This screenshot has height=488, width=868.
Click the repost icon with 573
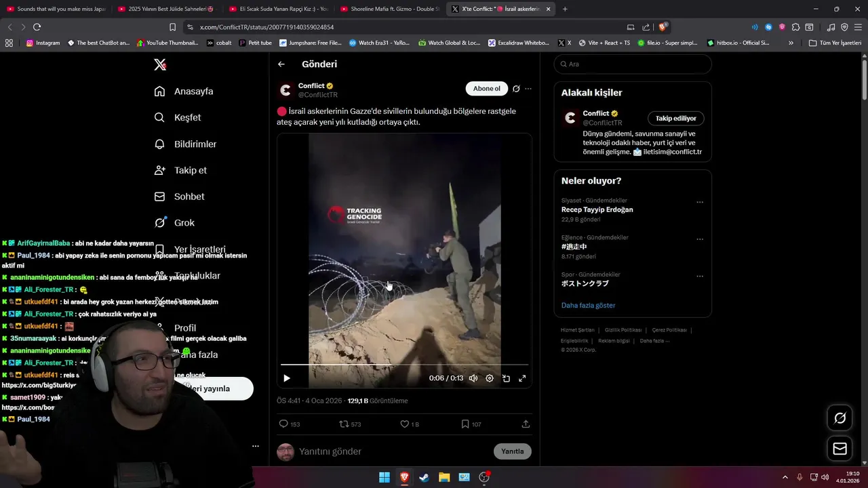tap(344, 424)
